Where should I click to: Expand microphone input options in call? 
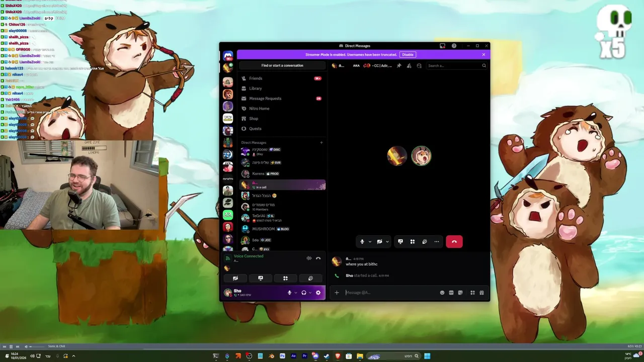click(370, 242)
